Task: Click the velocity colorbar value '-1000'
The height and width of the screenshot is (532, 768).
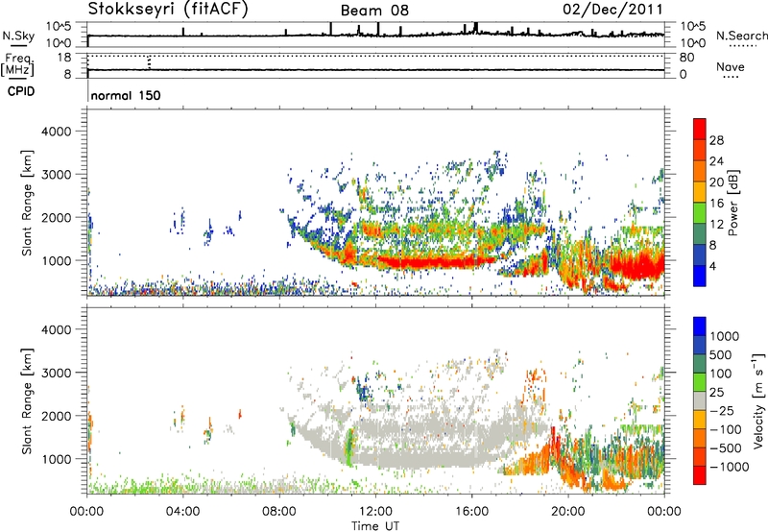Action: (x=730, y=467)
